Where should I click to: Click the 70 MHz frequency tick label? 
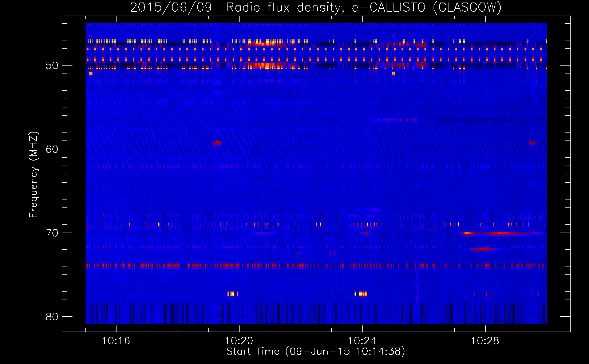pyautogui.click(x=52, y=233)
